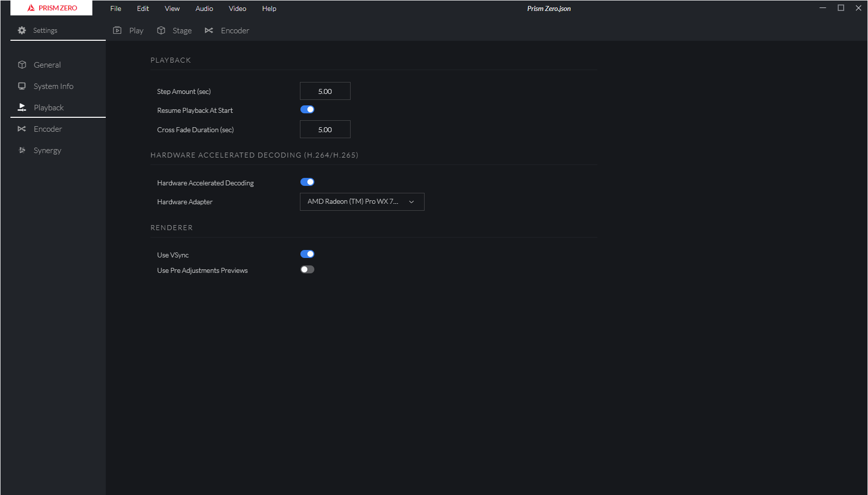Click the Prism Zero logo
The image size is (868, 495).
tap(51, 8)
